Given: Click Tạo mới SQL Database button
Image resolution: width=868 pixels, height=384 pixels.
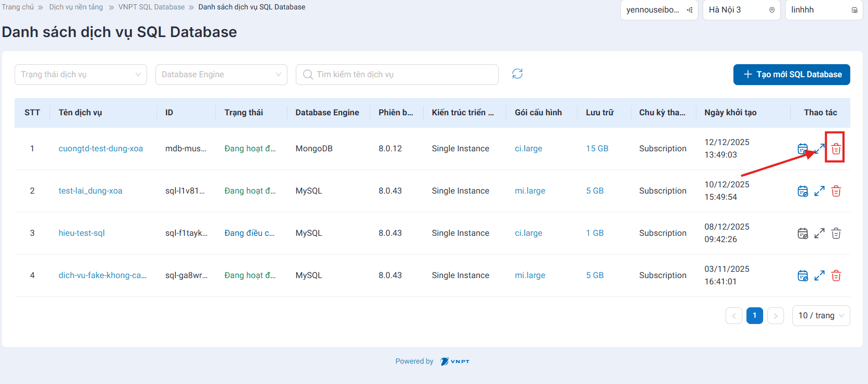Looking at the screenshot, I should point(791,75).
